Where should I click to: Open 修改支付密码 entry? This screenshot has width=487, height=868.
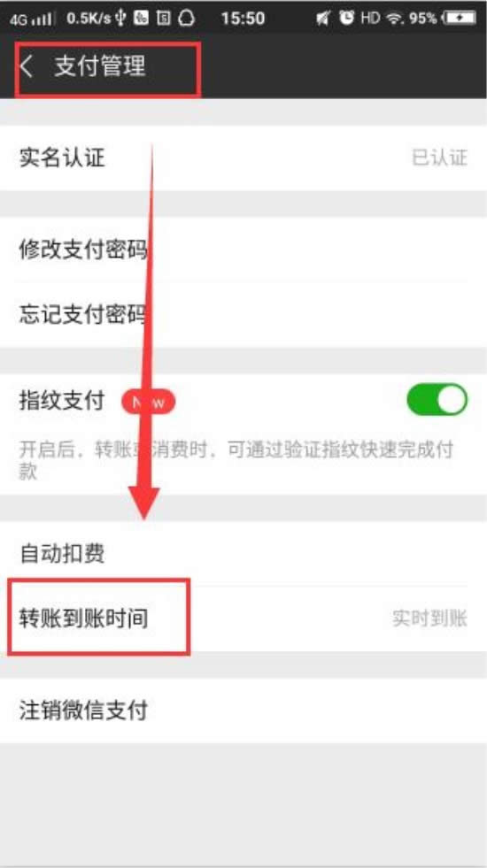[243, 250]
